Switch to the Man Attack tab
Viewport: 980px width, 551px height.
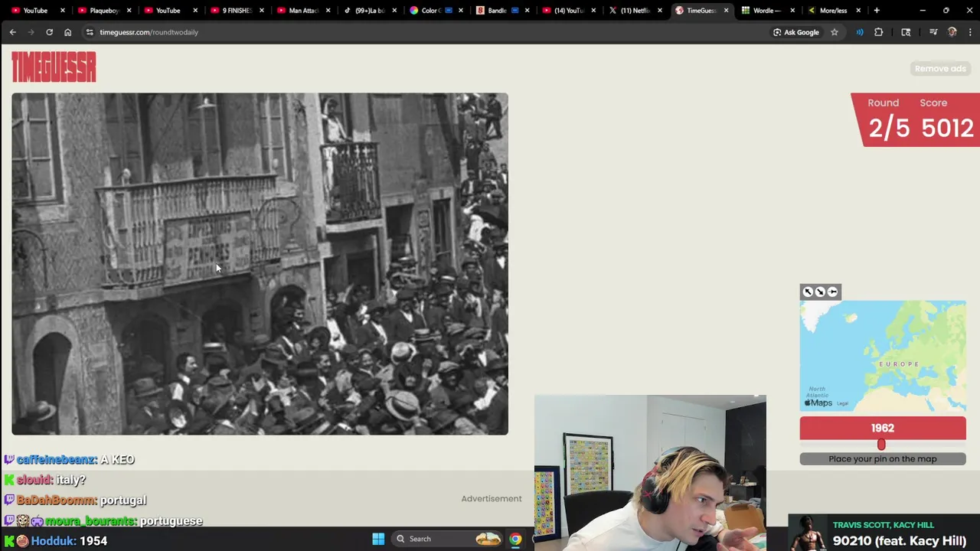click(303, 11)
